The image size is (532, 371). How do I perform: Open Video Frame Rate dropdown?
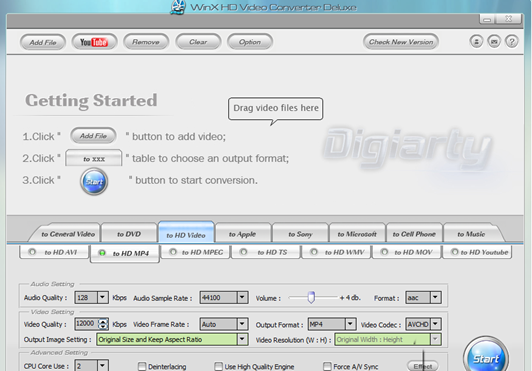[242, 324]
